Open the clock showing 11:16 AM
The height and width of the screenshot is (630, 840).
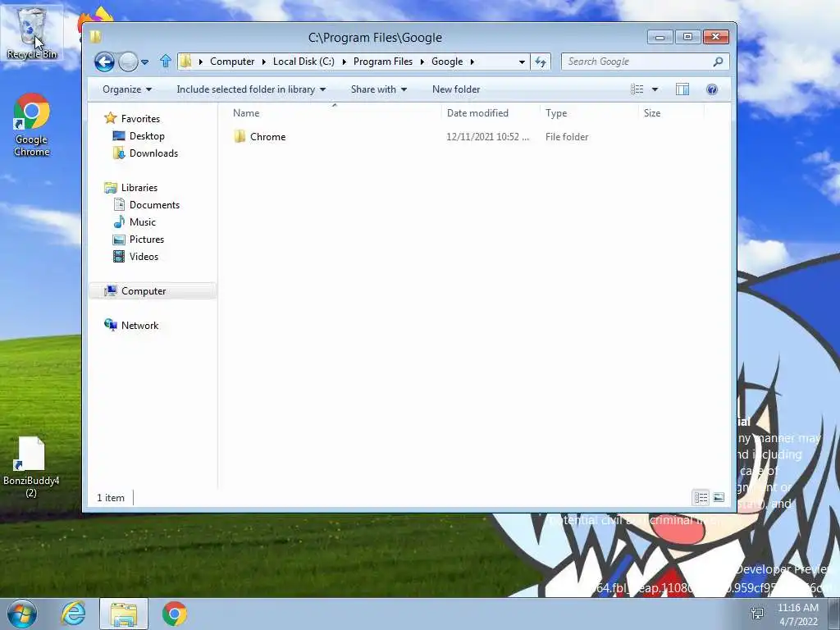(798, 614)
